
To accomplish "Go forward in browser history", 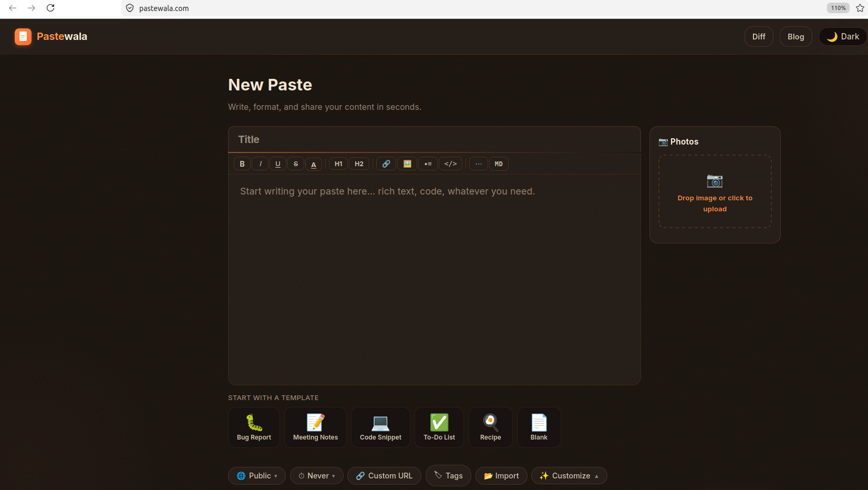I will pos(32,8).
